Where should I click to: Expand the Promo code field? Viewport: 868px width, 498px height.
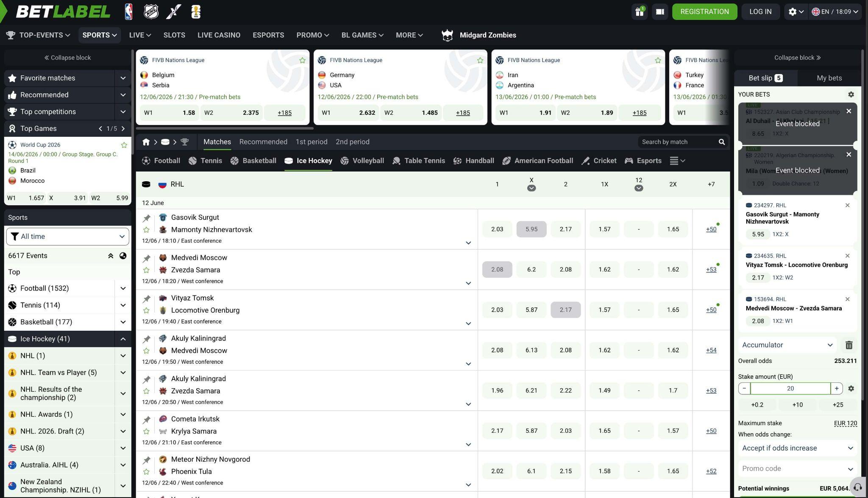[798, 469]
